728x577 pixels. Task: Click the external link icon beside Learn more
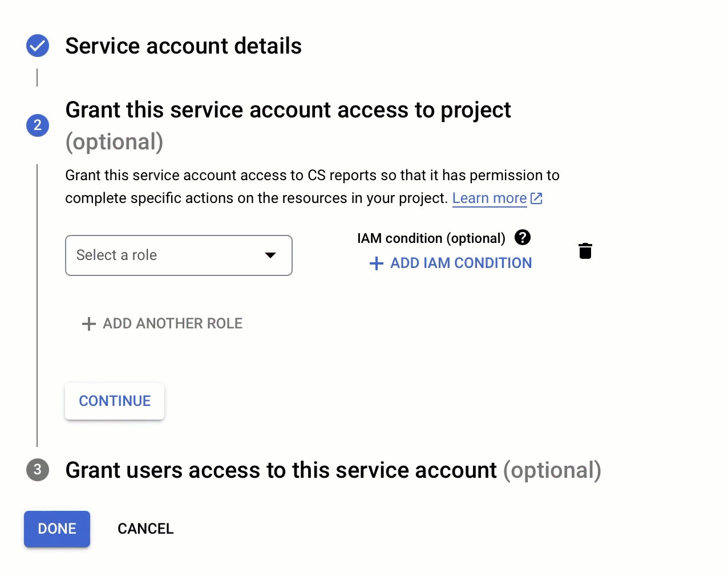(536, 198)
